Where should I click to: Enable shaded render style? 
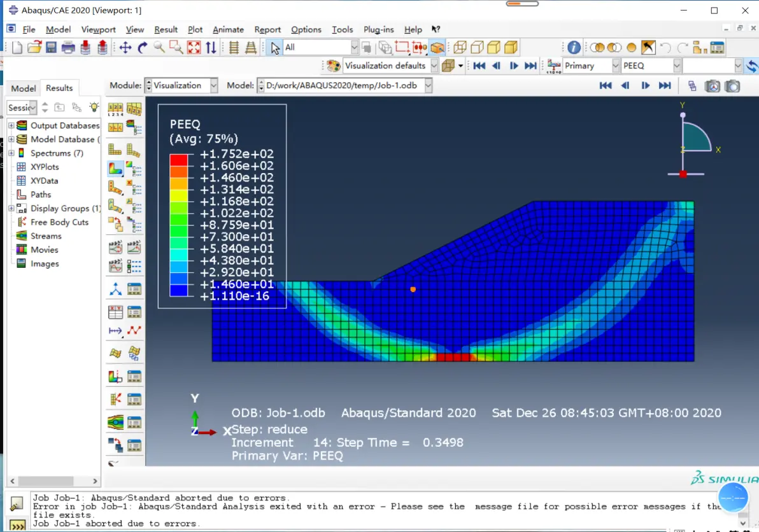pyautogui.click(x=511, y=47)
